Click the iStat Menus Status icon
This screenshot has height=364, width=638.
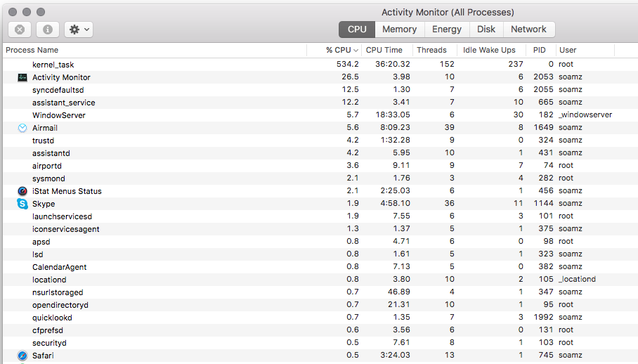coord(22,191)
